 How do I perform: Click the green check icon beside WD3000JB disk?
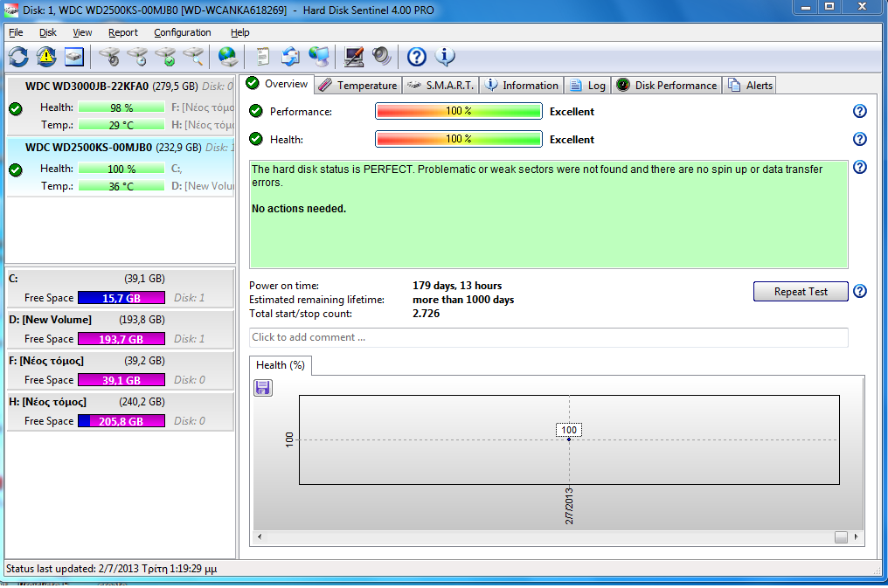click(16, 108)
